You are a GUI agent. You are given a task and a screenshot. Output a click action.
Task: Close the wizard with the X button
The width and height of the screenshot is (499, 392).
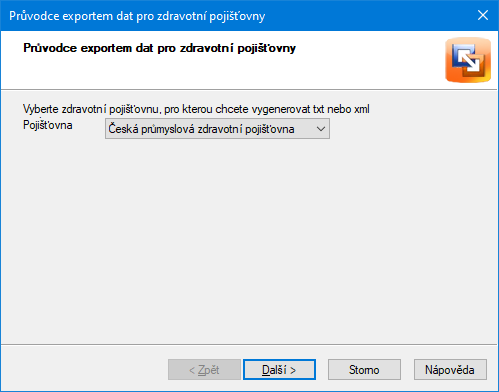tap(483, 15)
